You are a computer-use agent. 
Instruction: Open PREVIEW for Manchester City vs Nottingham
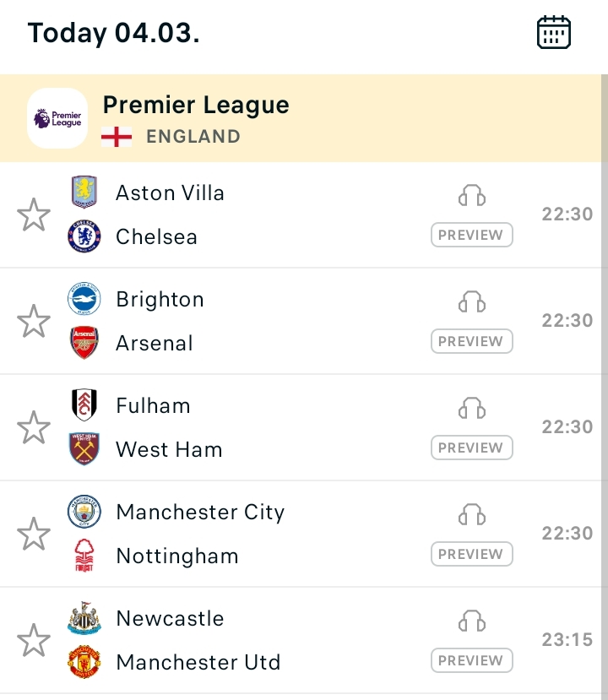pyautogui.click(x=472, y=554)
